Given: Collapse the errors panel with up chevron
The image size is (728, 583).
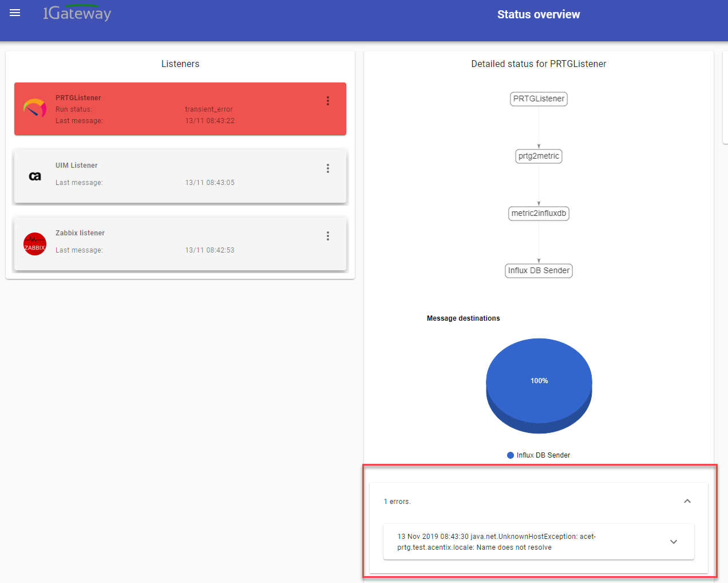Looking at the screenshot, I should coord(687,501).
